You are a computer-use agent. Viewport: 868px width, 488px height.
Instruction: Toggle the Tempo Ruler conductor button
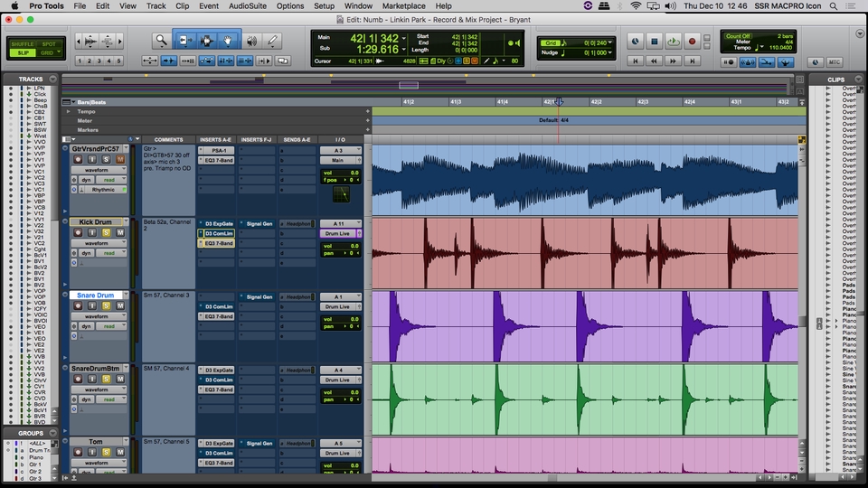coord(786,62)
